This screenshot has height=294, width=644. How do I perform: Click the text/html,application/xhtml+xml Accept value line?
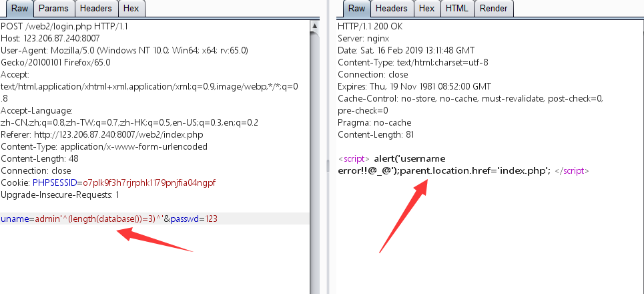[149, 87]
